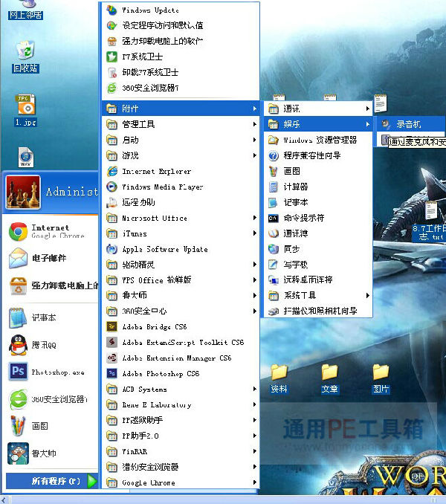Open 录音机 sound recorder
This screenshot has height=504, width=446.
click(410, 124)
